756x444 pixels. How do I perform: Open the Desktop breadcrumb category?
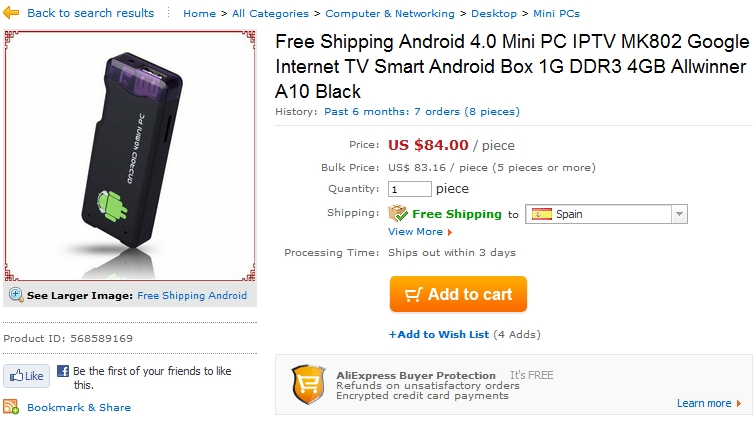494,14
